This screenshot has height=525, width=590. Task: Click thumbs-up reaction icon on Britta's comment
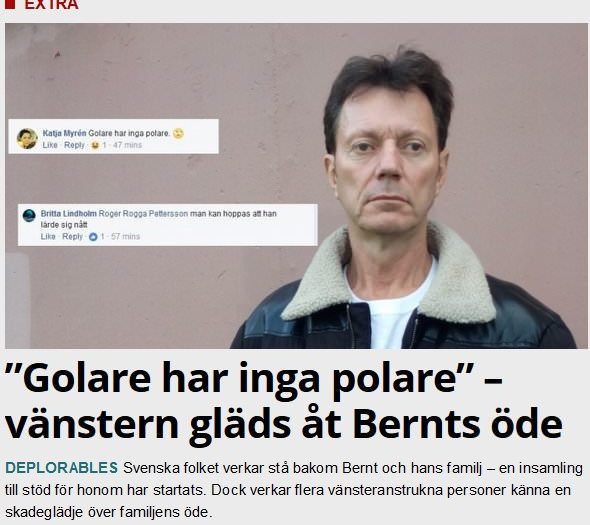click(93, 237)
